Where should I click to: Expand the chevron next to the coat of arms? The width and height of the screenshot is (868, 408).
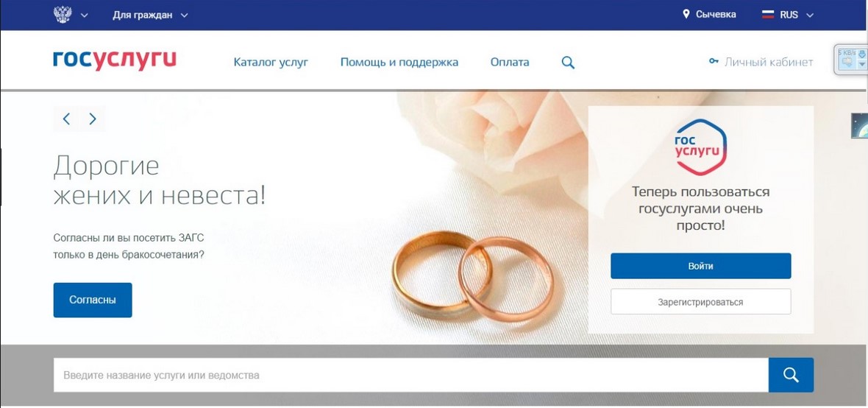(x=84, y=15)
